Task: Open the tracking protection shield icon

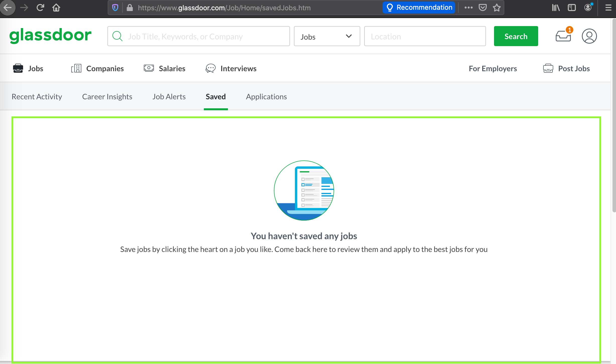Action: click(115, 8)
